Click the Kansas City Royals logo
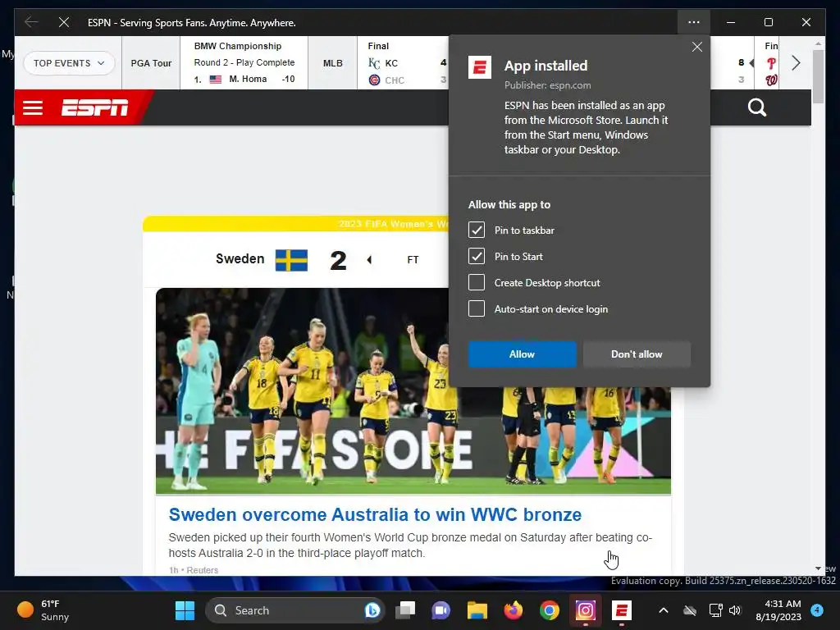The width and height of the screenshot is (840, 630). coord(374,63)
